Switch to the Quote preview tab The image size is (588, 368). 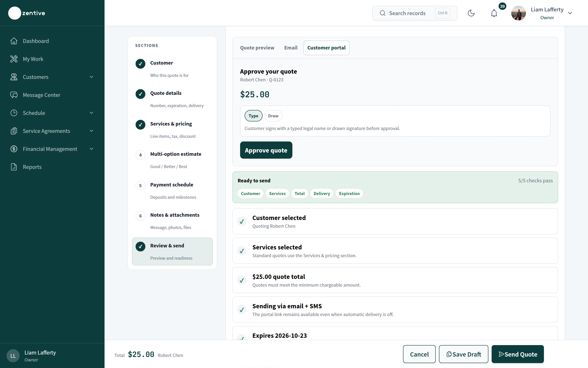[x=257, y=48]
